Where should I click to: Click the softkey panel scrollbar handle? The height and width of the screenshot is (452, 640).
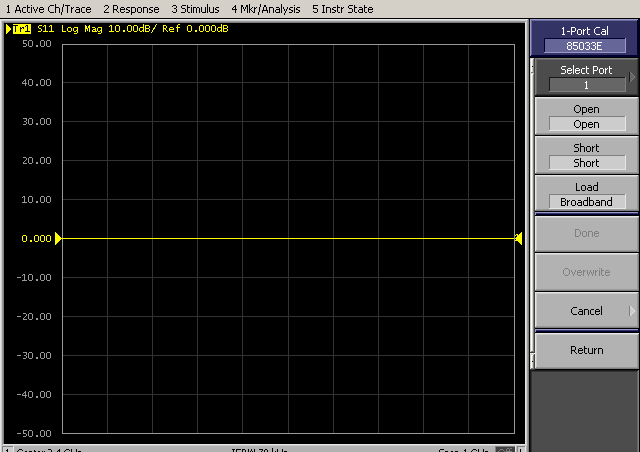point(532,214)
